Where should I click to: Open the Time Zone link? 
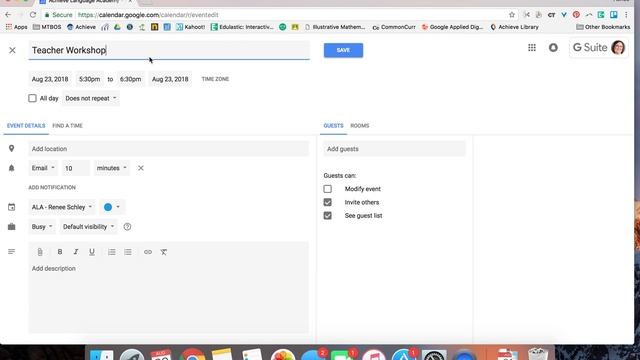click(215, 79)
